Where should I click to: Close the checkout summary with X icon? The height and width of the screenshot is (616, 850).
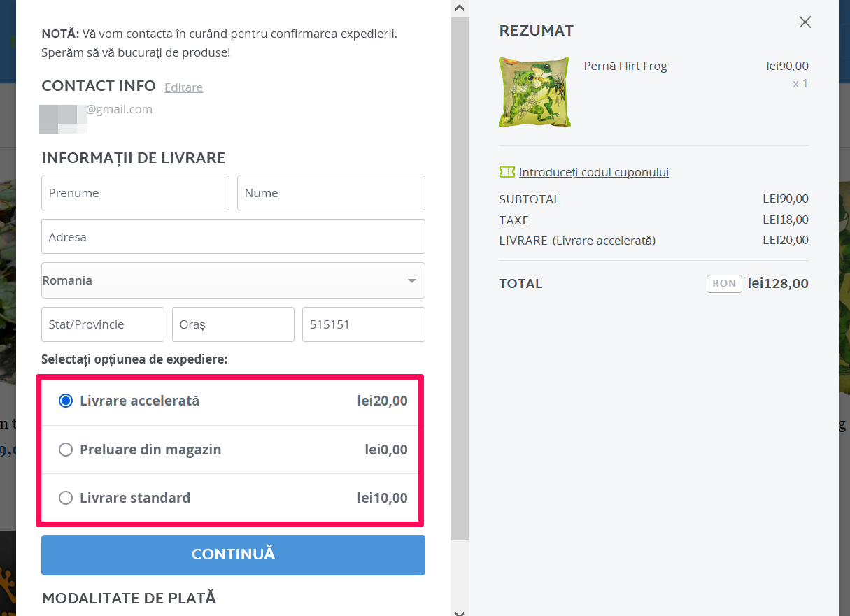[805, 22]
